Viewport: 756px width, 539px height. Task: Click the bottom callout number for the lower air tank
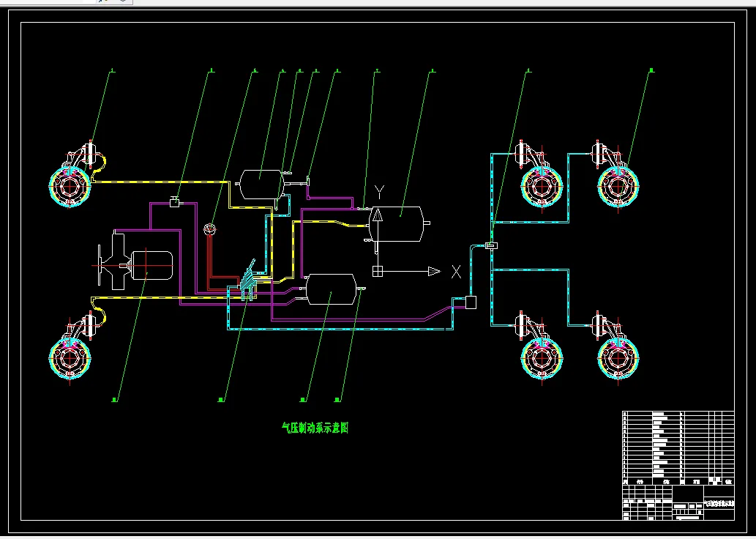303,400
